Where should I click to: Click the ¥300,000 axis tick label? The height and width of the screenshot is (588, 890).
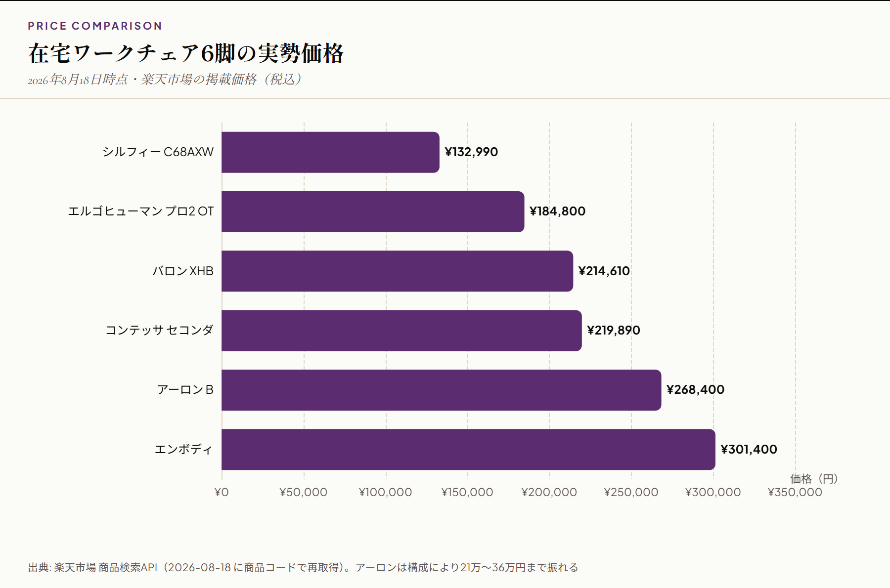click(x=713, y=492)
